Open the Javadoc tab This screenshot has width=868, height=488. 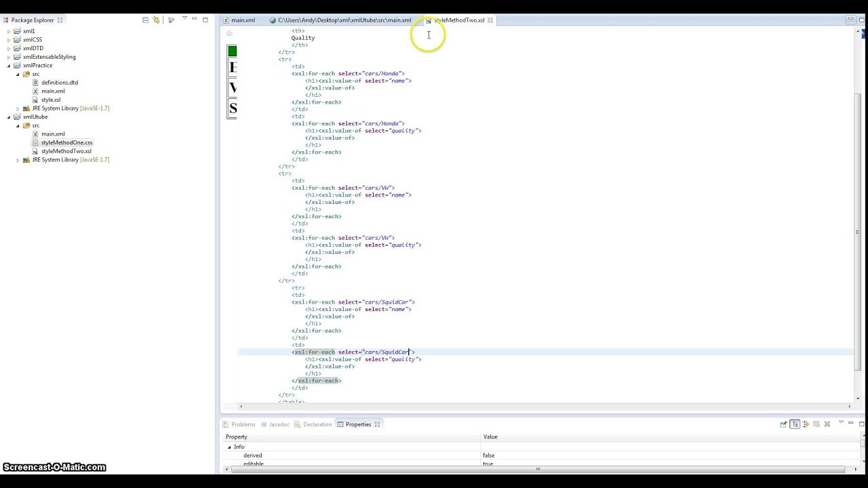pyautogui.click(x=275, y=424)
